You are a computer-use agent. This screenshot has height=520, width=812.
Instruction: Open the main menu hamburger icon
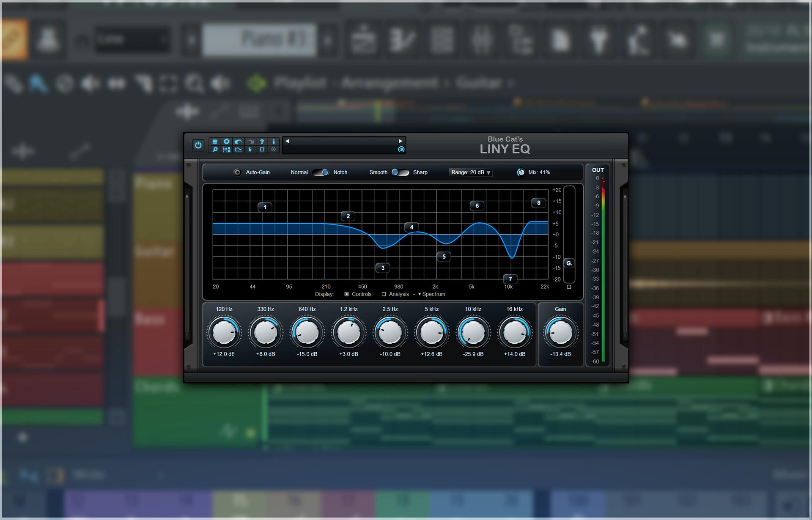215,142
